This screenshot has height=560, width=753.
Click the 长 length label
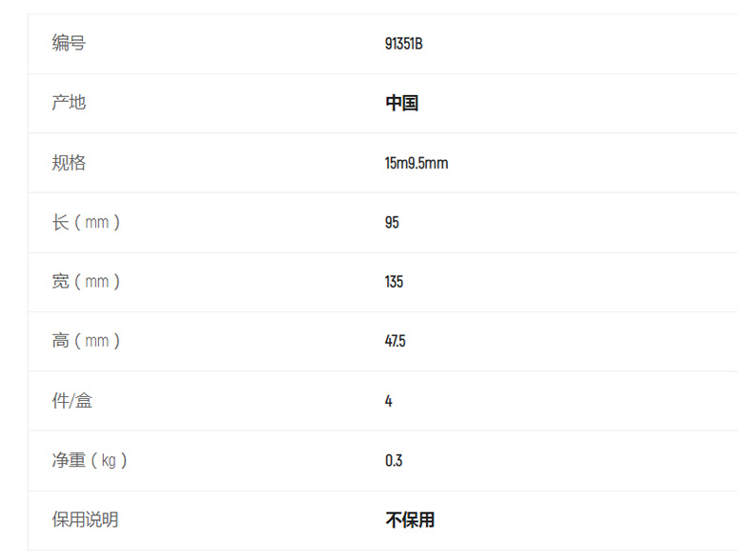(x=60, y=222)
